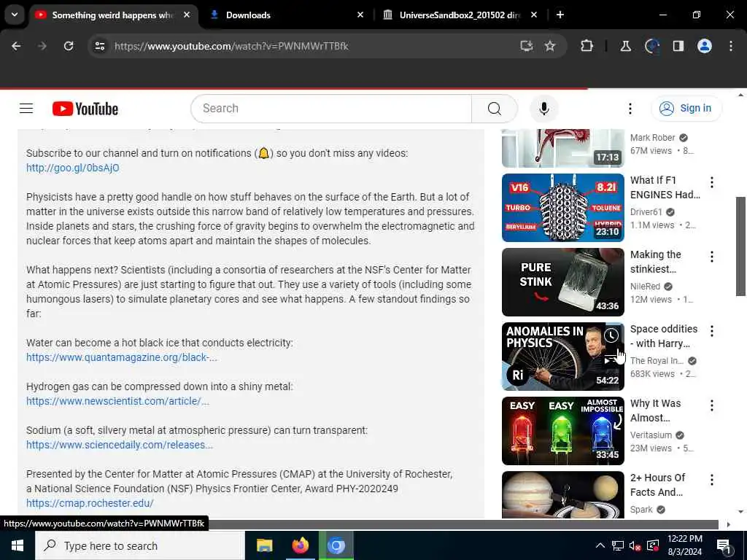Open the Chrome profile avatar
This screenshot has width=747, height=560.
[x=705, y=46]
